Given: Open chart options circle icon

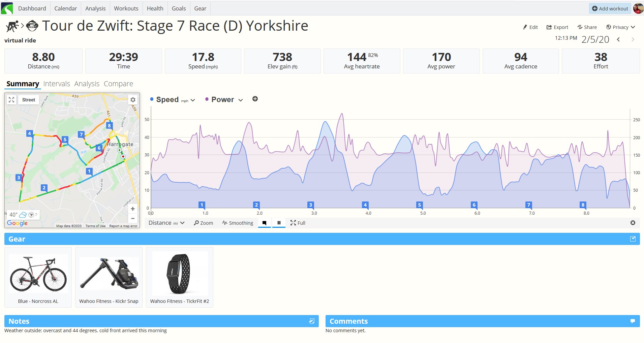Looking at the screenshot, I should pyautogui.click(x=633, y=223).
